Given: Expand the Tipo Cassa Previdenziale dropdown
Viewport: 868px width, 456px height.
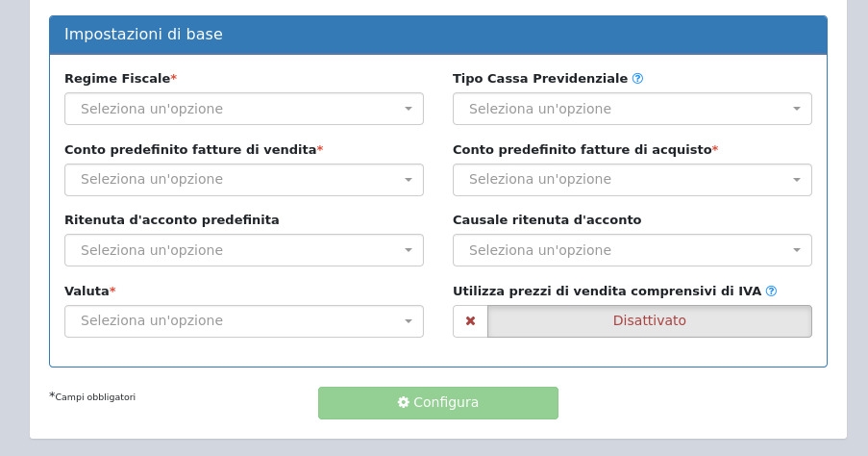Looking at the screenshot, I should [632, 109].
